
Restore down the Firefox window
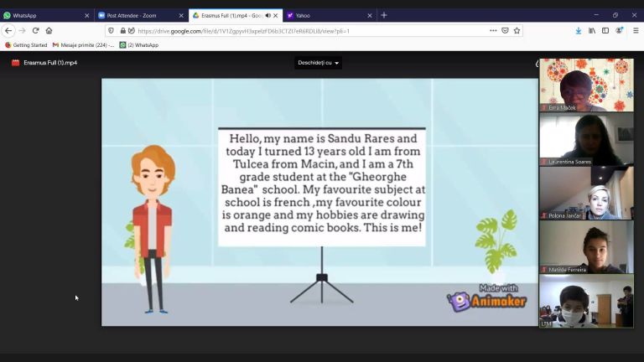[x=615, y=15]
